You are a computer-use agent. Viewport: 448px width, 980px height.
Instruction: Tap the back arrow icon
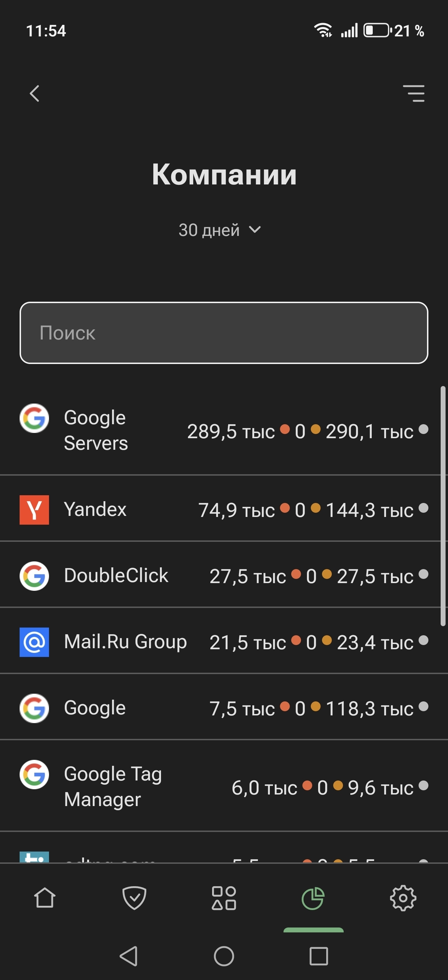click(35, 93)
